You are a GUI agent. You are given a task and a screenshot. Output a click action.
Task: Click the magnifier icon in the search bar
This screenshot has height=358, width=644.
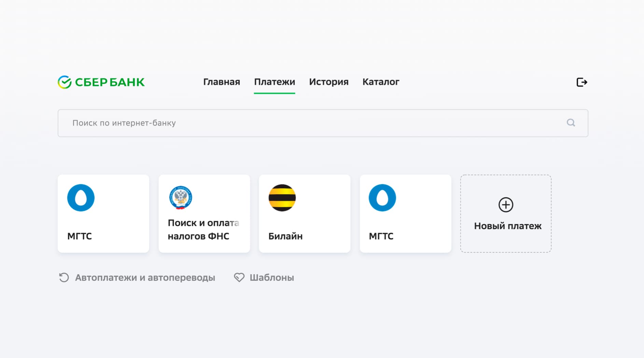(x=571, y=123)
